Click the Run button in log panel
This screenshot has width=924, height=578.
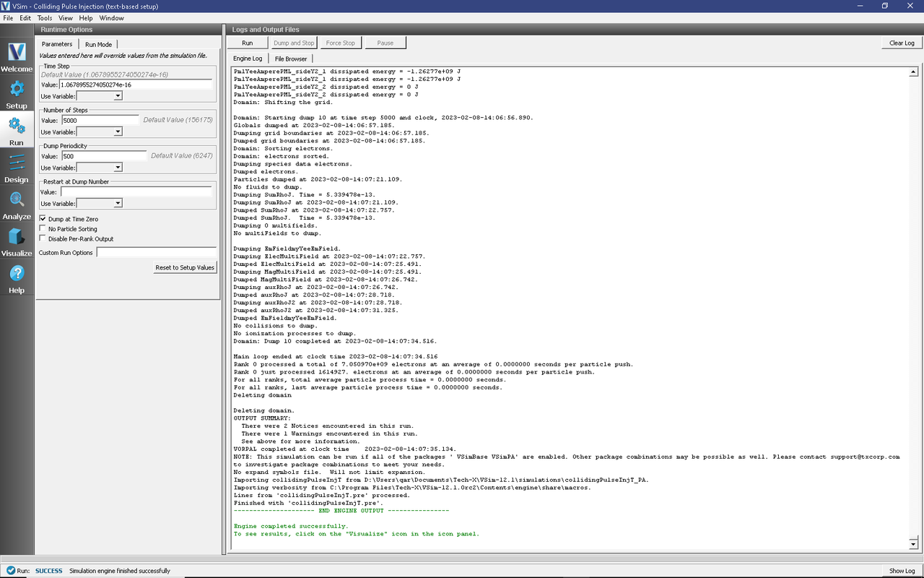tap(248, 43)
